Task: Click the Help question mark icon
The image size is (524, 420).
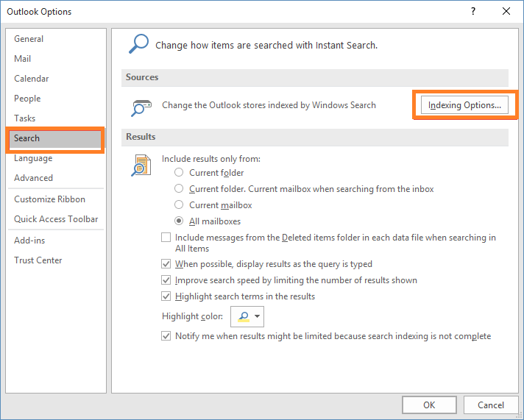Action: pyautogui.click(x=473, y=11)
